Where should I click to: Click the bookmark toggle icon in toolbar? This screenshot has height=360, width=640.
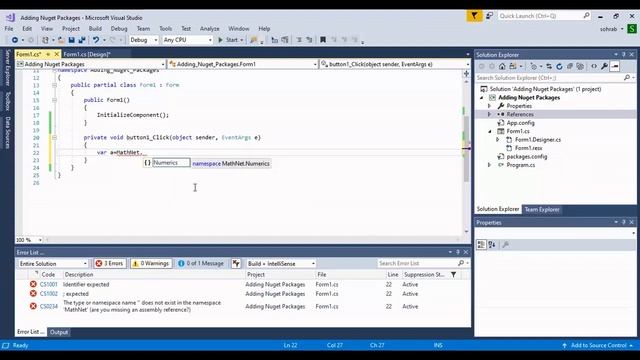(x=323, y=40)
